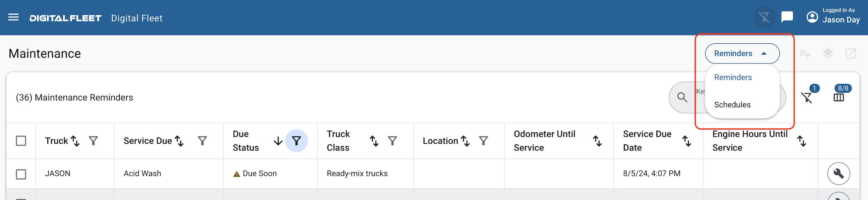868x200 pixels.
Task: Click the add reminder icon beside Reminders dropdown
Action: pos(805,53)
